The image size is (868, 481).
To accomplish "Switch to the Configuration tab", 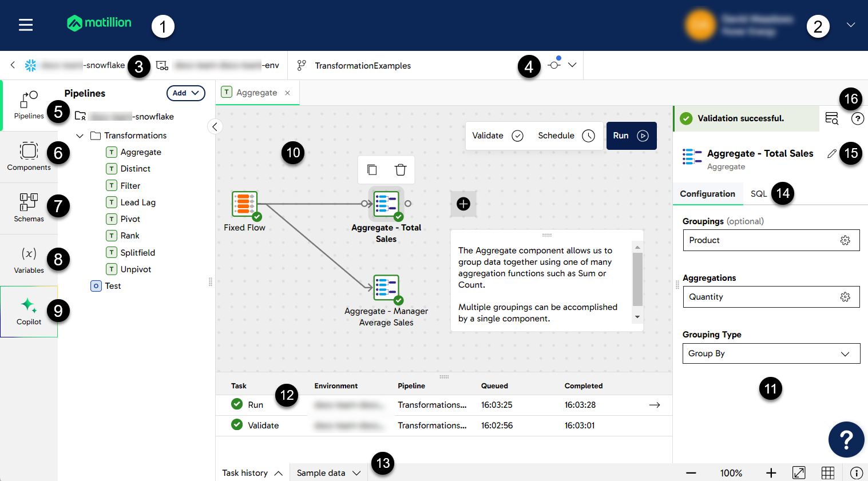I will click(x=708, y=194).
